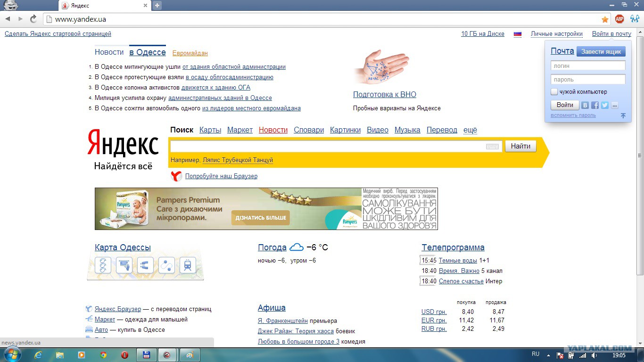Open public transport tram map icon
Screen dimensions: 644x362
(188, 265)
